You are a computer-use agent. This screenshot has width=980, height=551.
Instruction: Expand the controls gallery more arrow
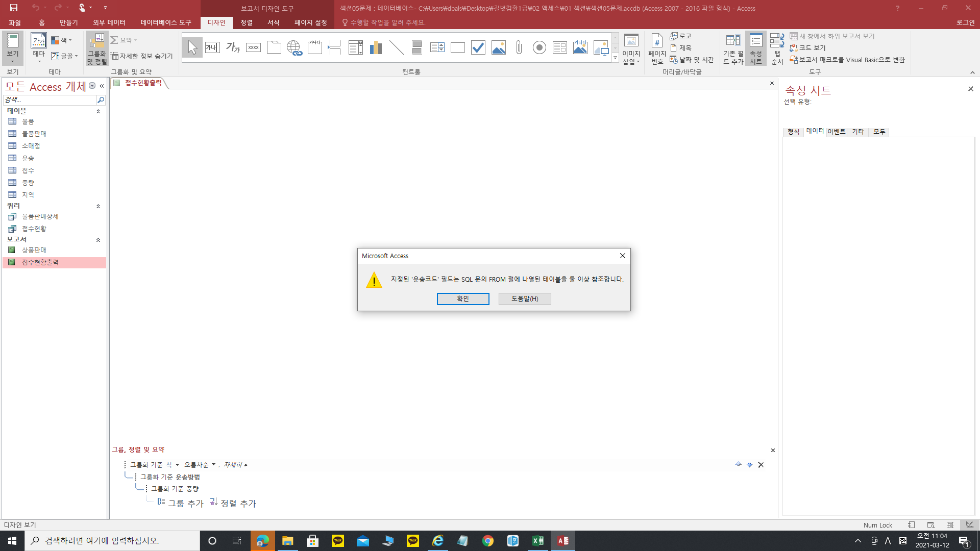pos(615,59)
